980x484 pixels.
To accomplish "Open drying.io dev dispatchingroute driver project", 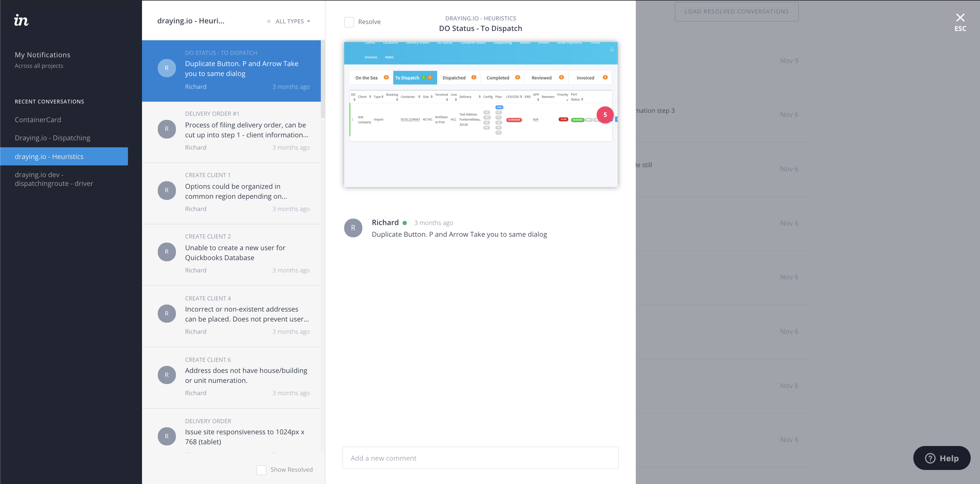I will click(54, 179).
